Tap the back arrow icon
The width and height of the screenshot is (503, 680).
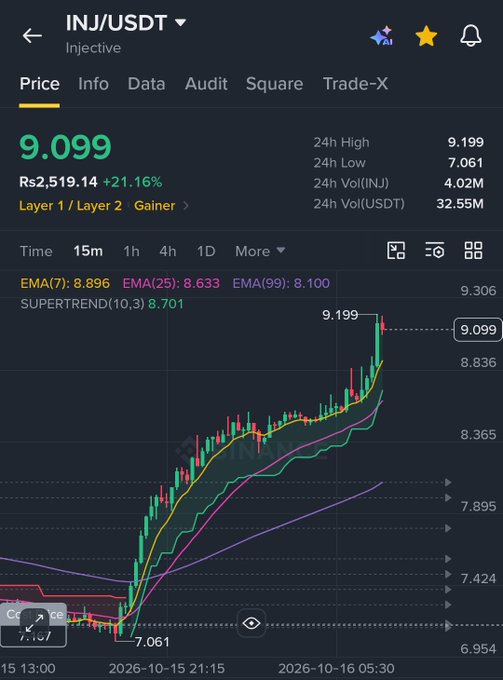click(x=32, y=36)
